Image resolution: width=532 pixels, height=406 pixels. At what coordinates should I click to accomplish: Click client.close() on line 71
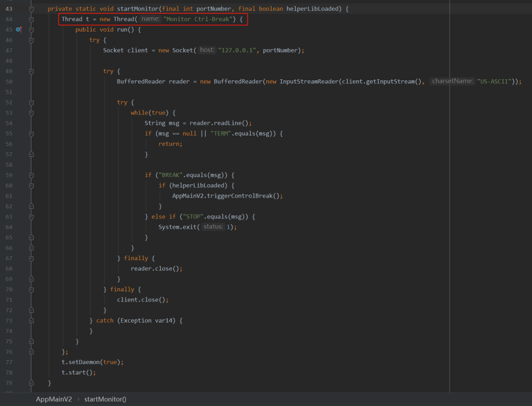[141, 300]
